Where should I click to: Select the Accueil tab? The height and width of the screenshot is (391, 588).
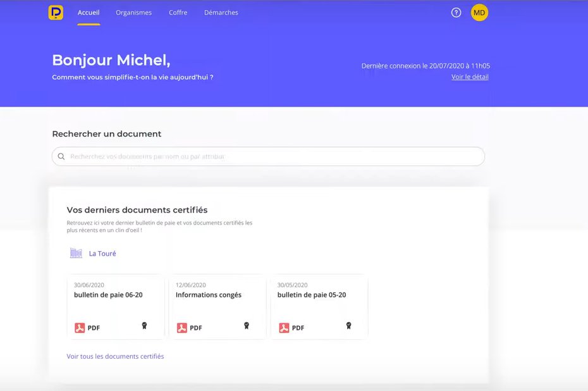coord(88,11)
